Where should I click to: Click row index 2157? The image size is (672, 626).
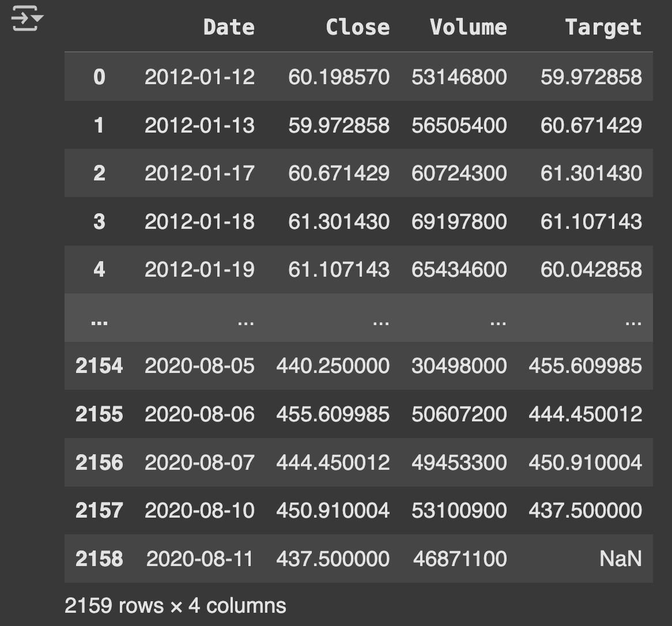99,510
